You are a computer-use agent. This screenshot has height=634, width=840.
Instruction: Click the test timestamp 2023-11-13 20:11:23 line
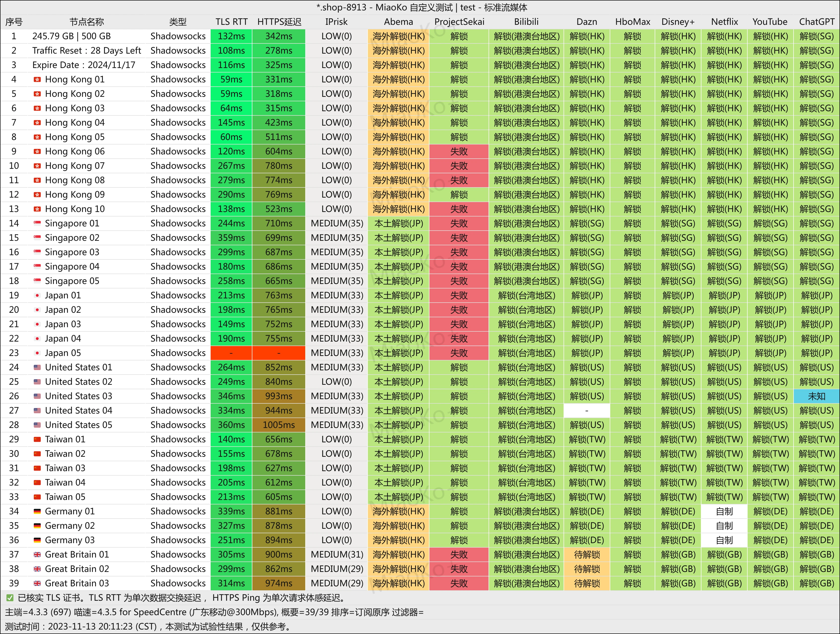click(148, 627)
